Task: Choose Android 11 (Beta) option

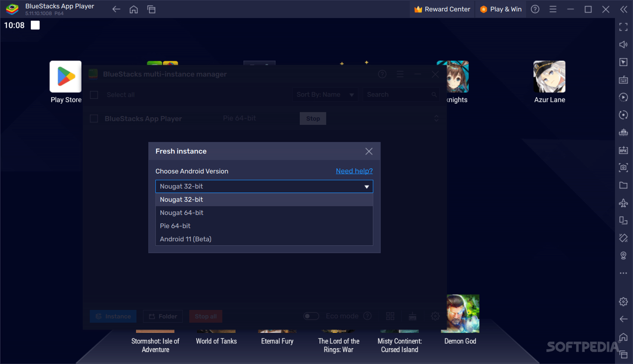Action: click(x=264, y=239)
